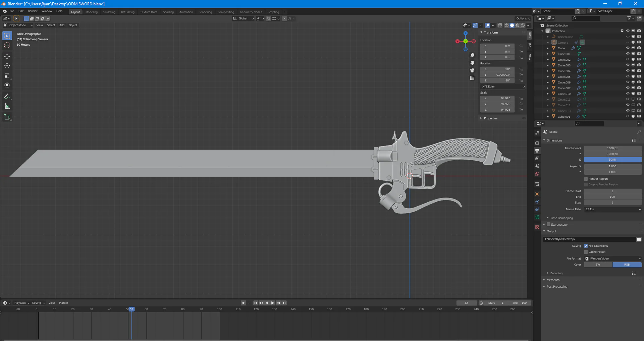
Task: Enable the Render Region checkbox
Action: (586, 179)
